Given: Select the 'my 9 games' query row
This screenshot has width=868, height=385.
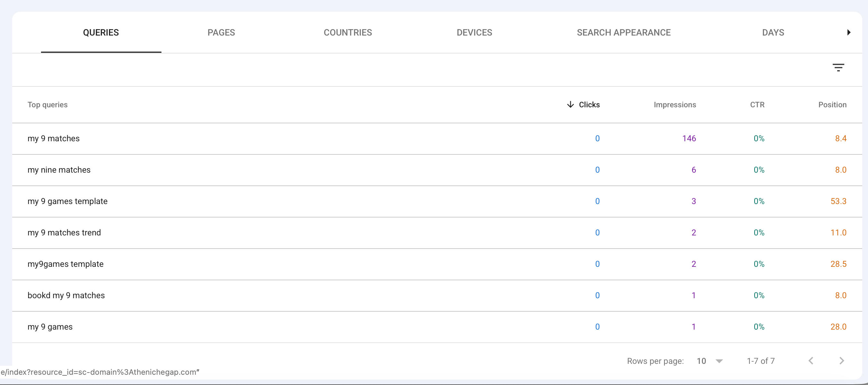Looking at the screenshot, I should (x=437, y=327).
